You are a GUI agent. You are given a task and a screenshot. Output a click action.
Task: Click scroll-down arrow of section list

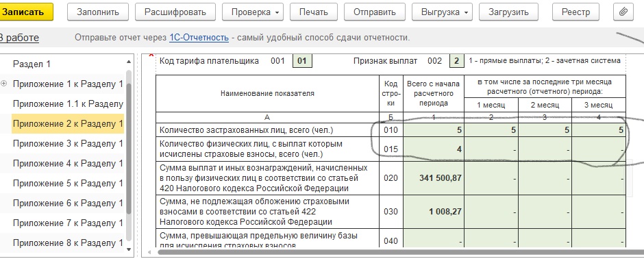129,249
